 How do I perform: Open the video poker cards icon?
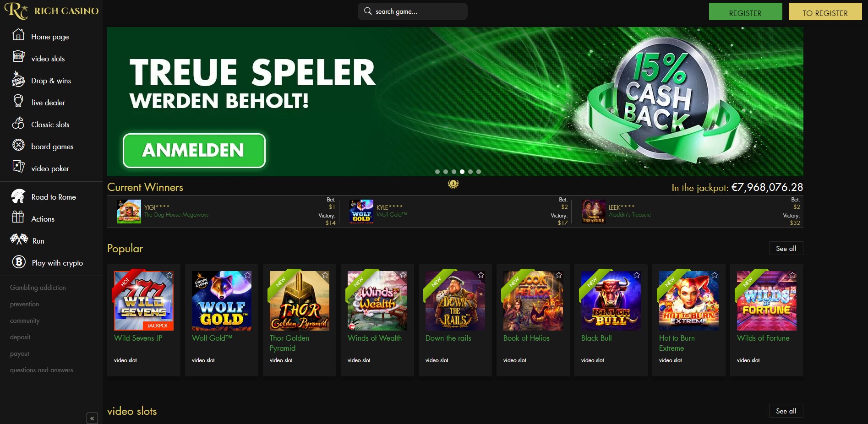tap(18, 167)
